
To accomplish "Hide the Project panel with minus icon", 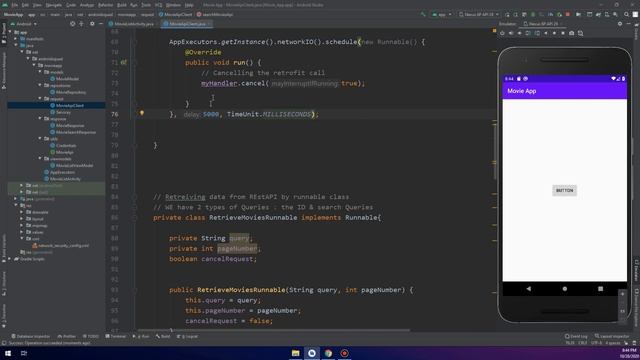I will (101, 24).
